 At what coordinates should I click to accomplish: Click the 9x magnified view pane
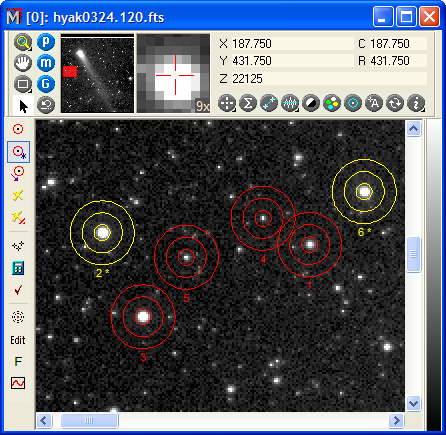(x=173, y=73)
